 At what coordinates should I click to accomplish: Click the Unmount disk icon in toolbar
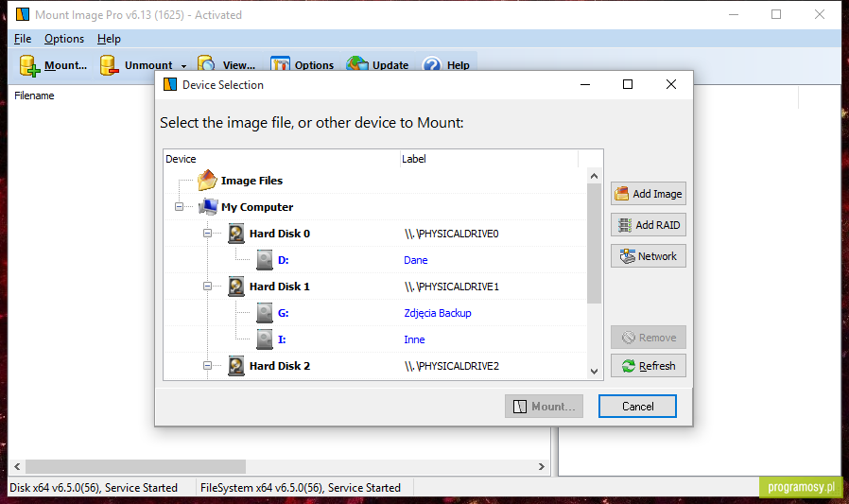click(x=110, y=65)
